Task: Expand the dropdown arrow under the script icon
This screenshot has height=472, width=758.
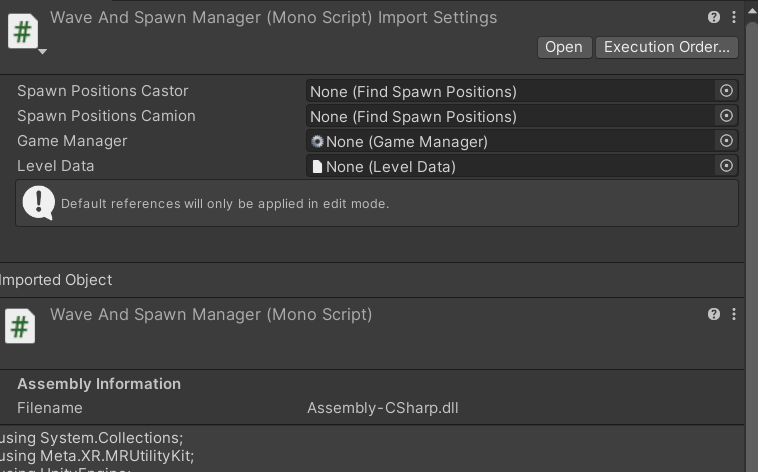Action: pyautogui.click(x=42, y=51)
